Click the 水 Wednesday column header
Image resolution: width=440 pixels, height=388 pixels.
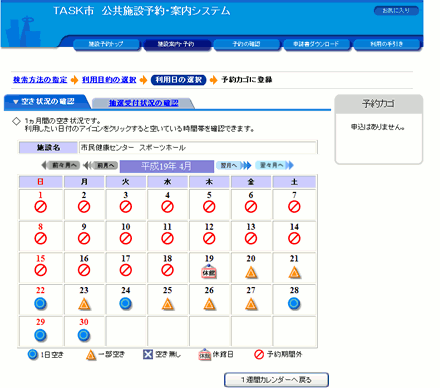[x=167, y=182]
